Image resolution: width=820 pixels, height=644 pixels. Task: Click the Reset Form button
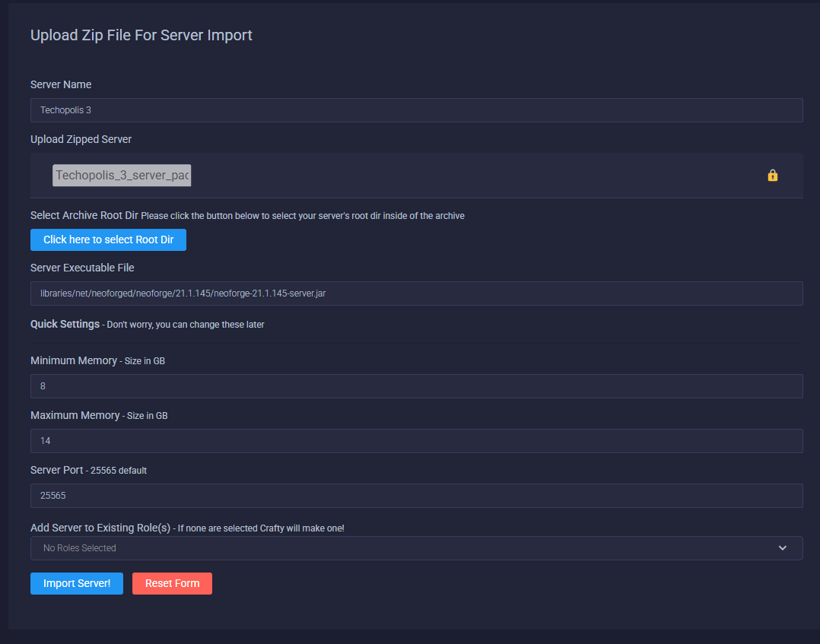[x=172, y=583]
